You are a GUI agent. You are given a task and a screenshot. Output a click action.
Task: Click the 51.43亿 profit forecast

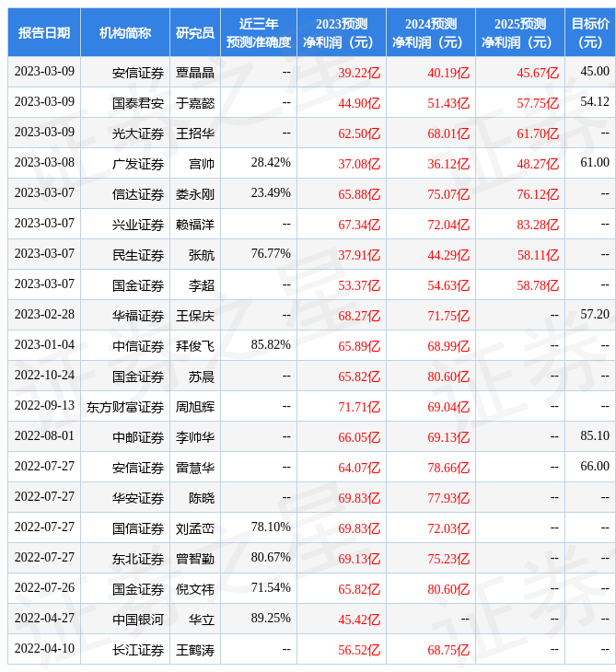[448, 103]
